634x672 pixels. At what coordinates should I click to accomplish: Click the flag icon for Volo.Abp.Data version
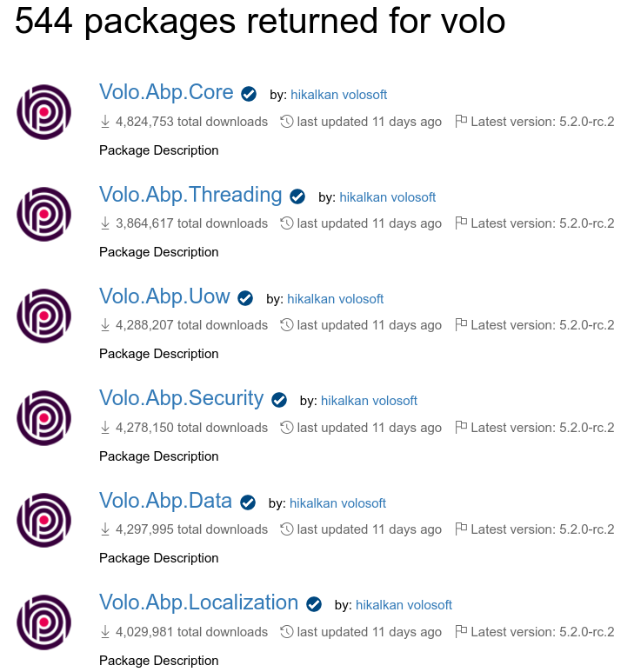[x=462, y=529]
